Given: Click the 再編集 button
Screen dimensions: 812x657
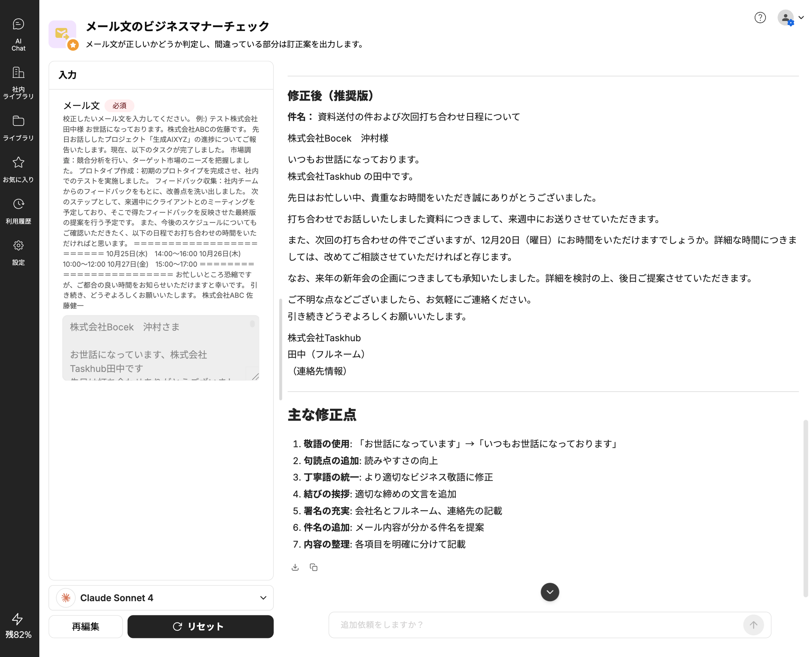Looking at the screenshot, I should 85,626.
